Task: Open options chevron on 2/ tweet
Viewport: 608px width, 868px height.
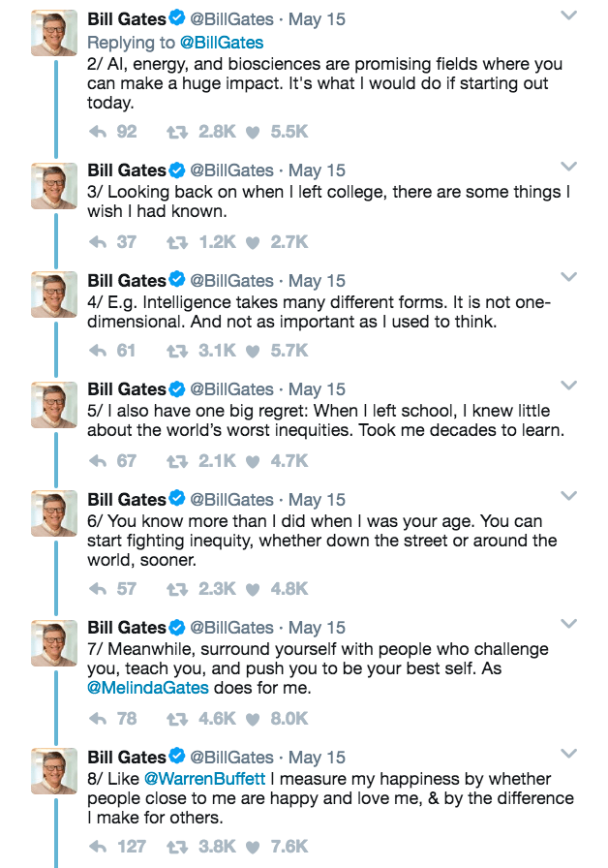Action: [569, 16]
